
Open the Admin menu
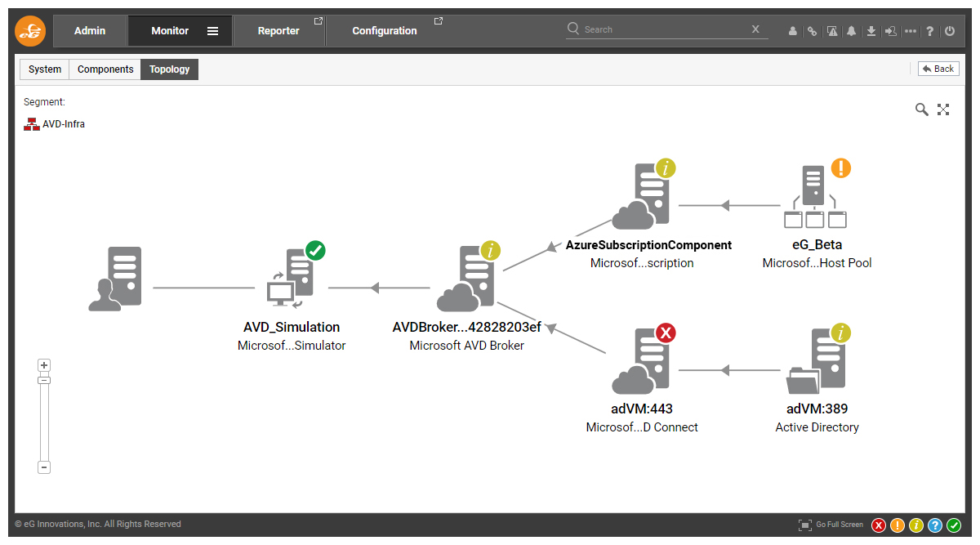tap(90, 31)
